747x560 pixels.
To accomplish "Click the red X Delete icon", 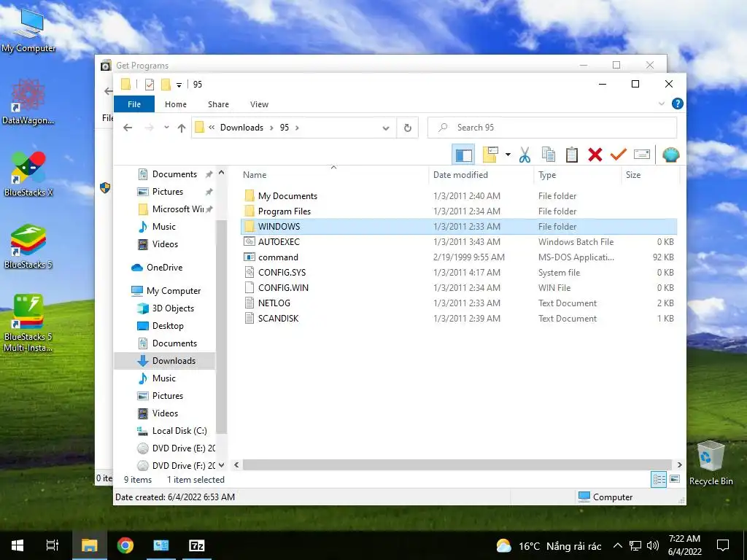I will point(595,155).
